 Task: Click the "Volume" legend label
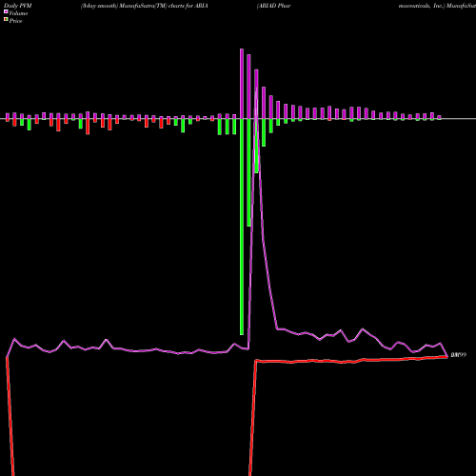pos(18,13)
